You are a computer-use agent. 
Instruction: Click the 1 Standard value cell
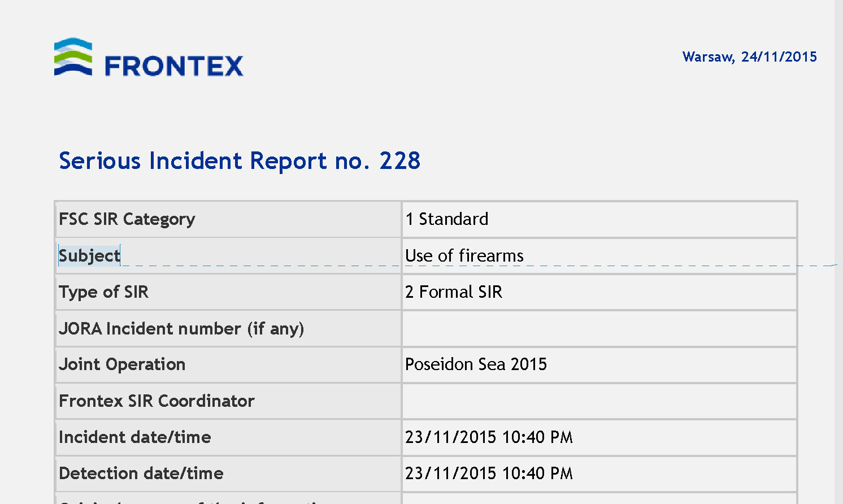pos(599,219)
